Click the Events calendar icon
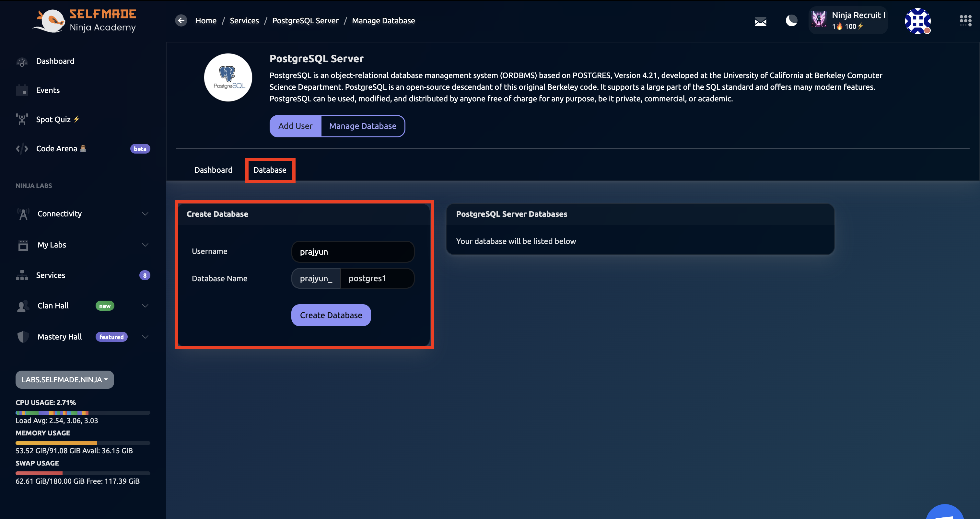Viewport: 980px width, 519px height. click(22, 90)
